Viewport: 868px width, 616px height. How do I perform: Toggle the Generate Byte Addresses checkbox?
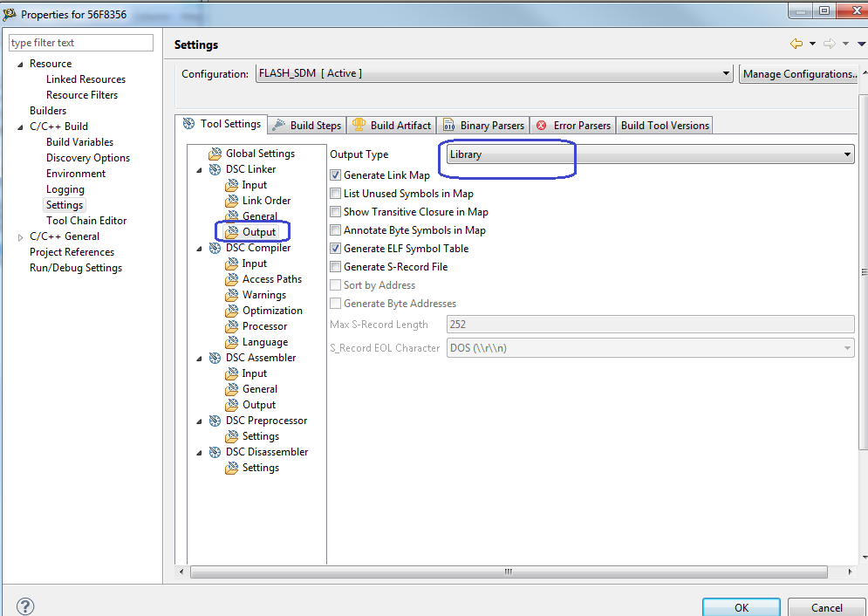point(336,304)
